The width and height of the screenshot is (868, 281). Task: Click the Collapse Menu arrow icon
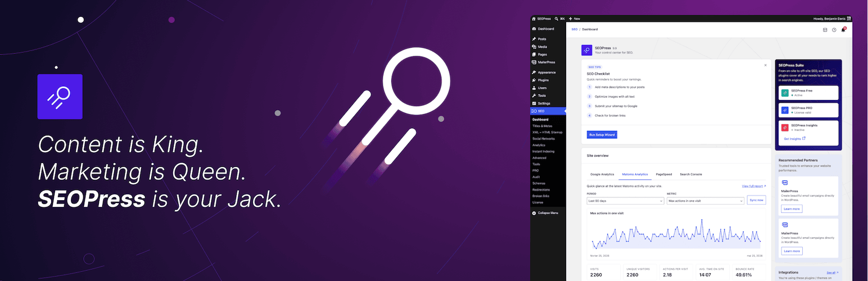[534, 213]
